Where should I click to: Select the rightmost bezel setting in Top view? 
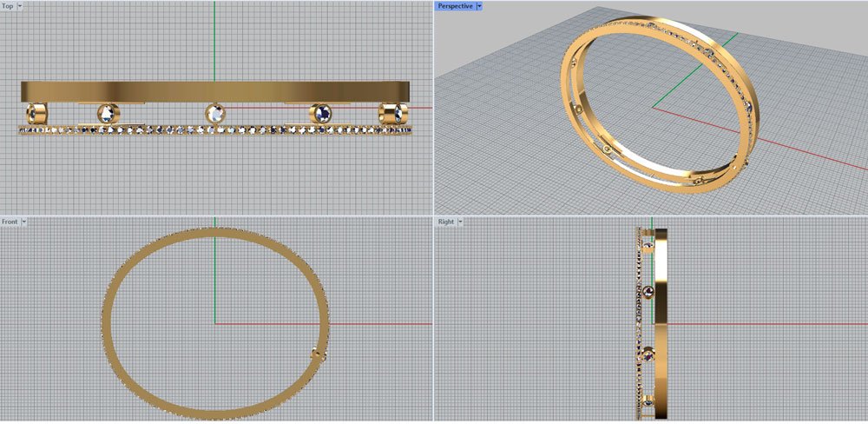[x=393, y=114]
